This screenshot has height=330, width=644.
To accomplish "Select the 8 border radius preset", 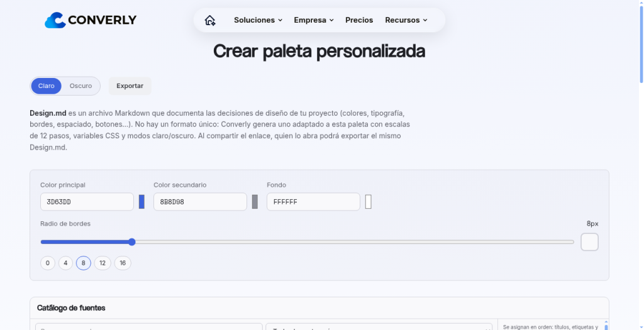I will coord(84,263).
